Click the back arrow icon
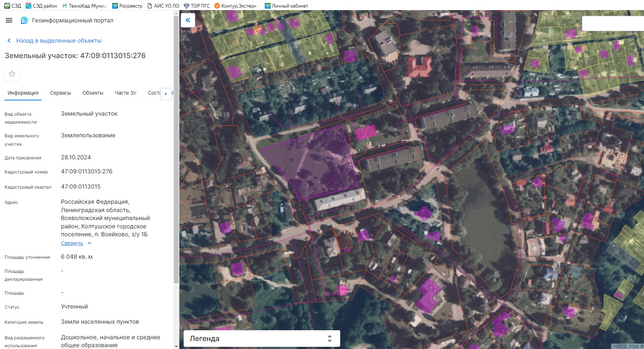The height and width of the screenshot is (349, 644). (x=9, y=41)
